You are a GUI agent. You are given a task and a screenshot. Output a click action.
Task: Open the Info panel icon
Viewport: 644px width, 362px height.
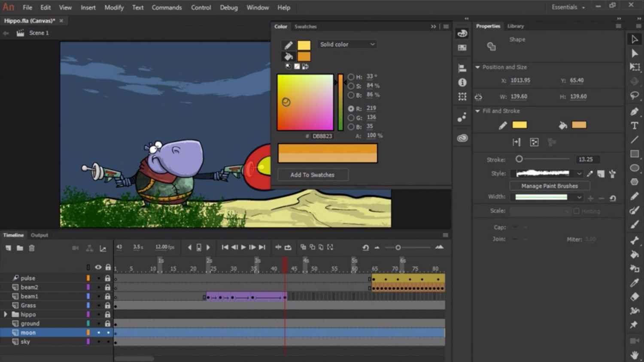462,82
